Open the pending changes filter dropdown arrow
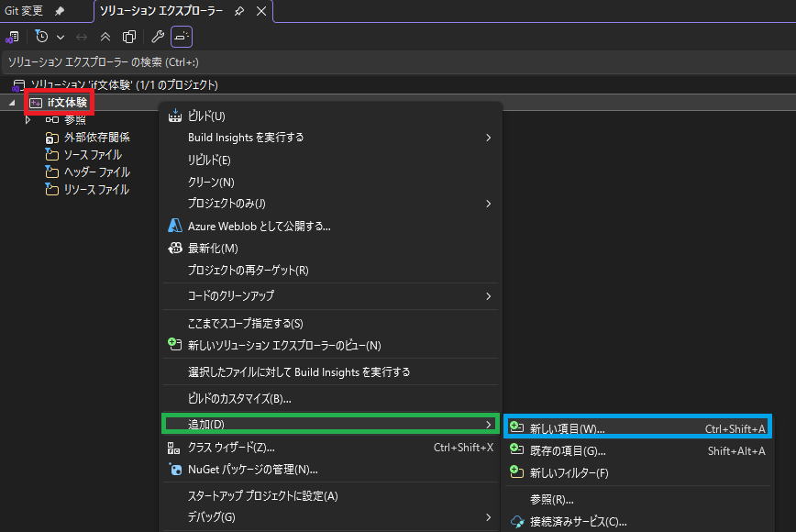The height and width of the screenshot is (532, 796). pyautogui.click(x=61, y=37)
